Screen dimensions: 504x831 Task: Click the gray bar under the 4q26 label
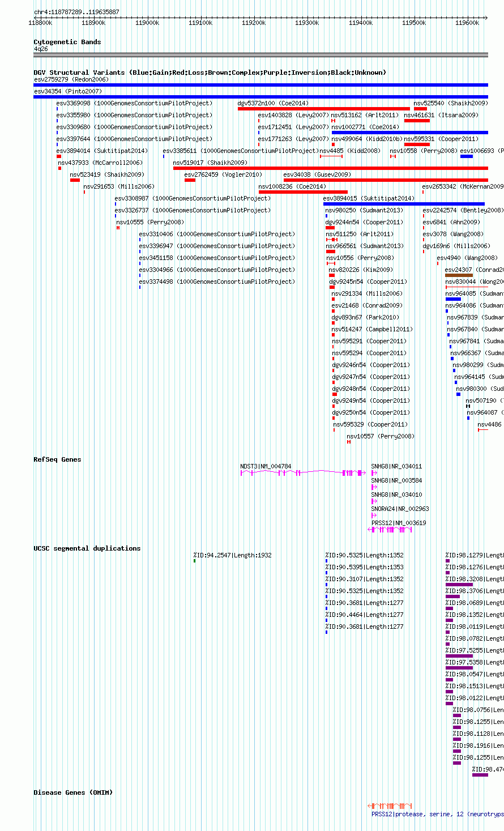pyautogui.click(x=260, y=55)
